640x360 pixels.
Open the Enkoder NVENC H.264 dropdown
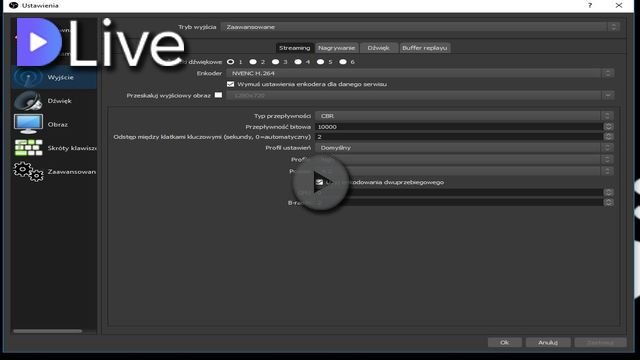pyautogui.click(x=420, y=73)
